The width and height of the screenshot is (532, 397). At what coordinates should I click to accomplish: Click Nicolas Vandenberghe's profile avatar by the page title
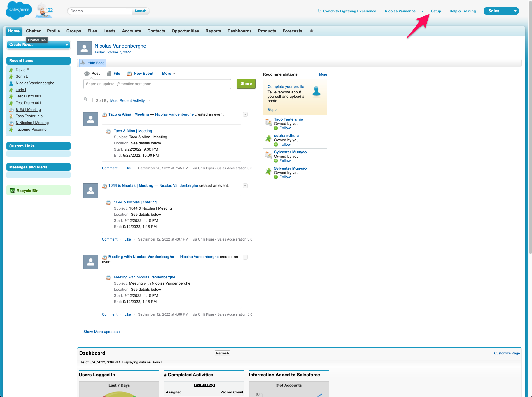click(84, 48)
